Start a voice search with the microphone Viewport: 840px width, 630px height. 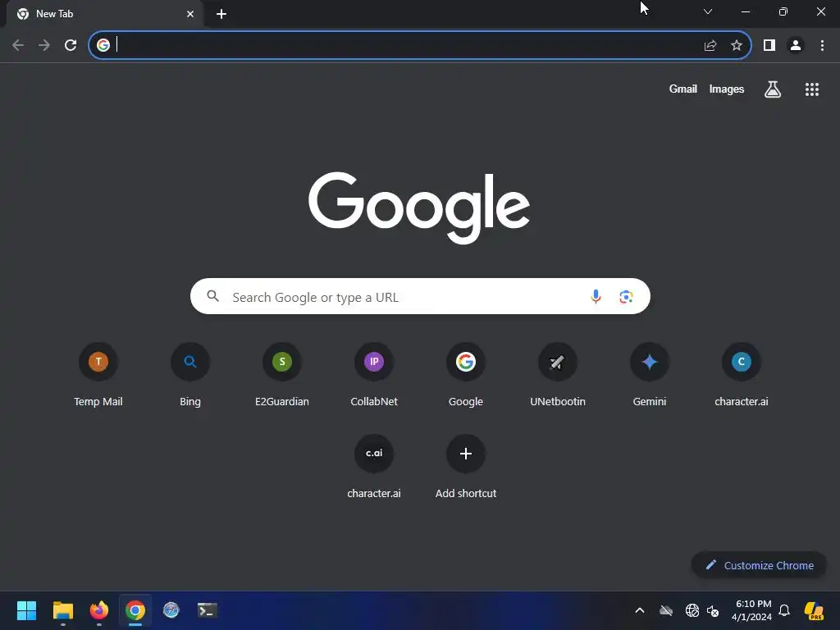tap(596, 296)
